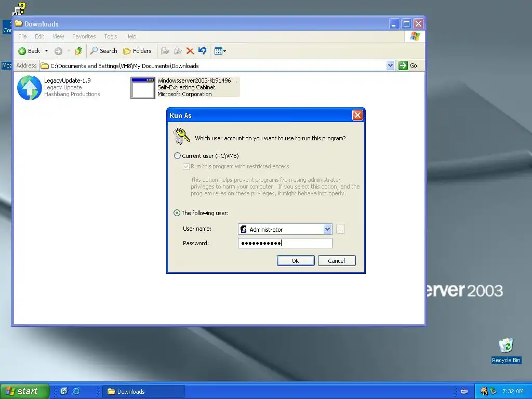This screenshot has width=532, height=399.
Task: Click the keys security tray icon
Action: coord(484,392)
